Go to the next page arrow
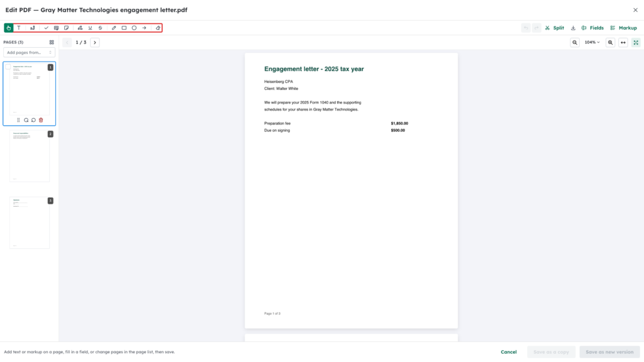 click(x=95, y=42)
